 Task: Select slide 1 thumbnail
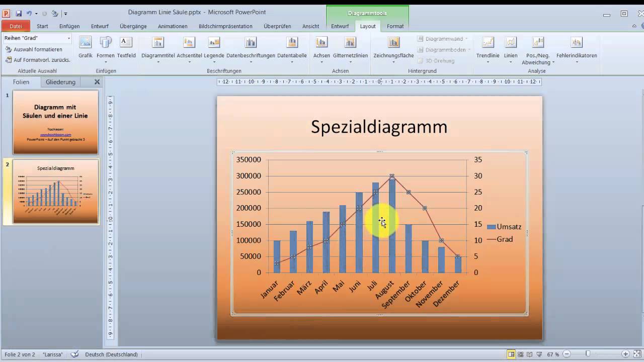point(55,122)
